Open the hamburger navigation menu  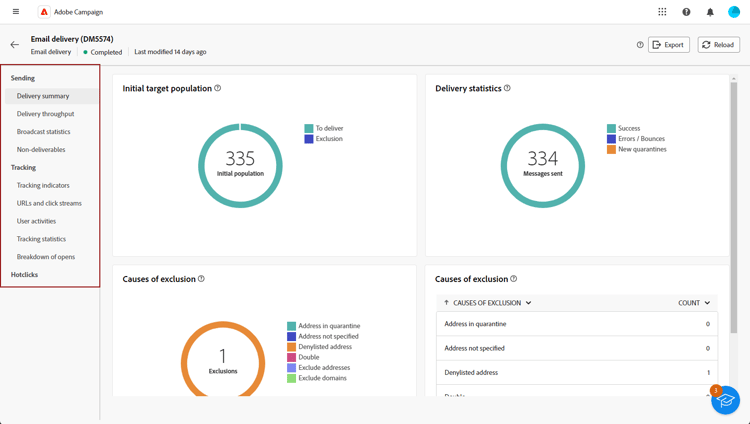tap(15, 12)
